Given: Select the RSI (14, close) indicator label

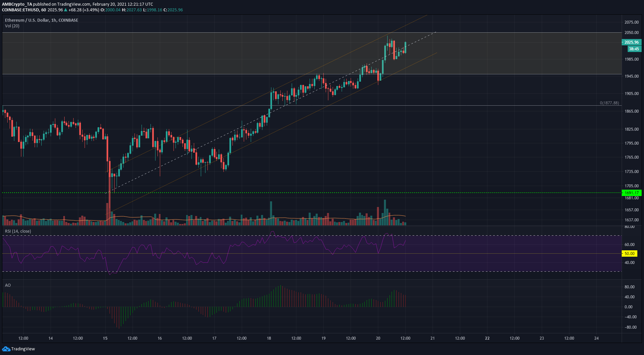Looking at the screenshot, I should [18, 231].
